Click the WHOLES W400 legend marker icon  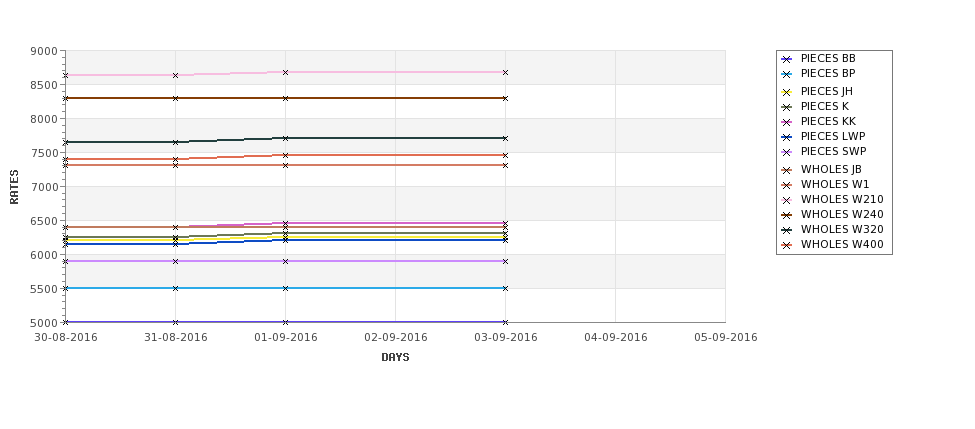pos(787,245)
